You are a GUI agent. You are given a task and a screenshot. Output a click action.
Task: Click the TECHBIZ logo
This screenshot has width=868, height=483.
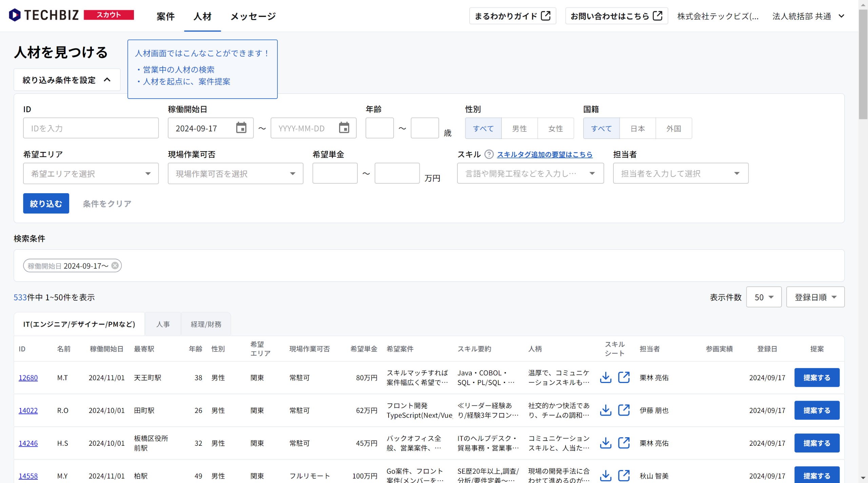point(44,15)
